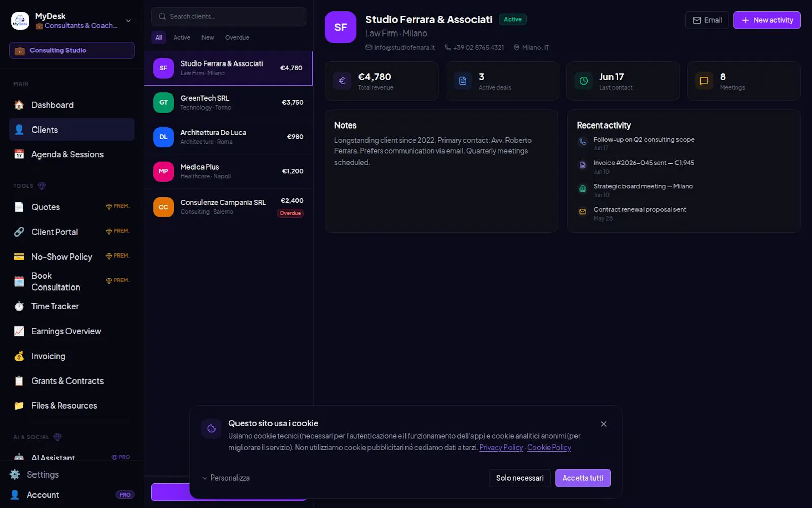The width and height of the screenshot is (812, 508).
Task: Click the MP avatar for Medica Plus
Action: (x=163, y=171)
